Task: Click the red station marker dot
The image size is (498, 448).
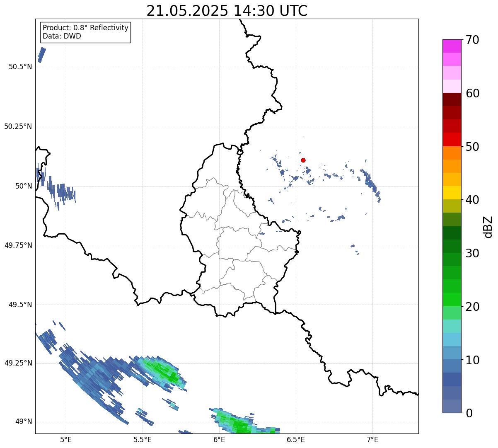Action: click(303, 160)
